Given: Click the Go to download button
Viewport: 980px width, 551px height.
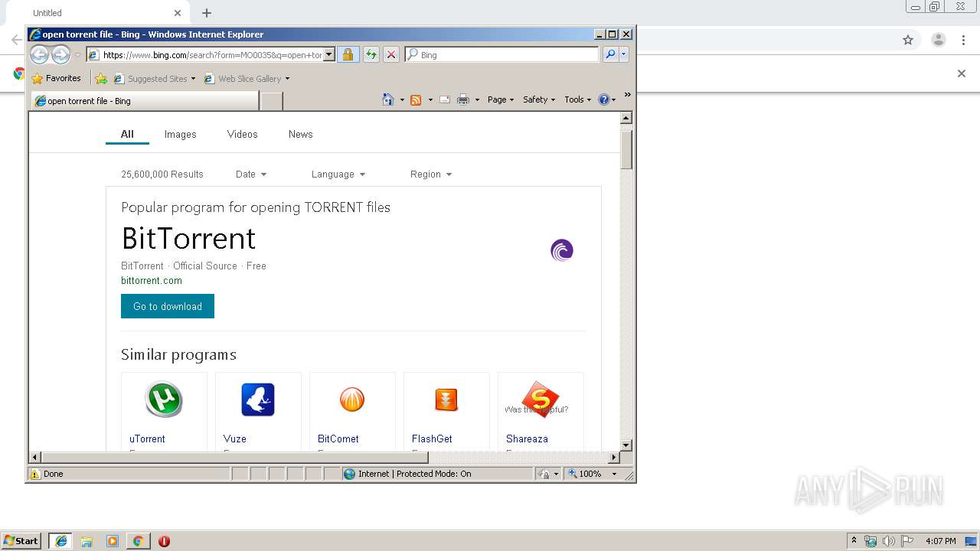Looking at the screenshot, I should pyautogui.click(x=168, y=306).
